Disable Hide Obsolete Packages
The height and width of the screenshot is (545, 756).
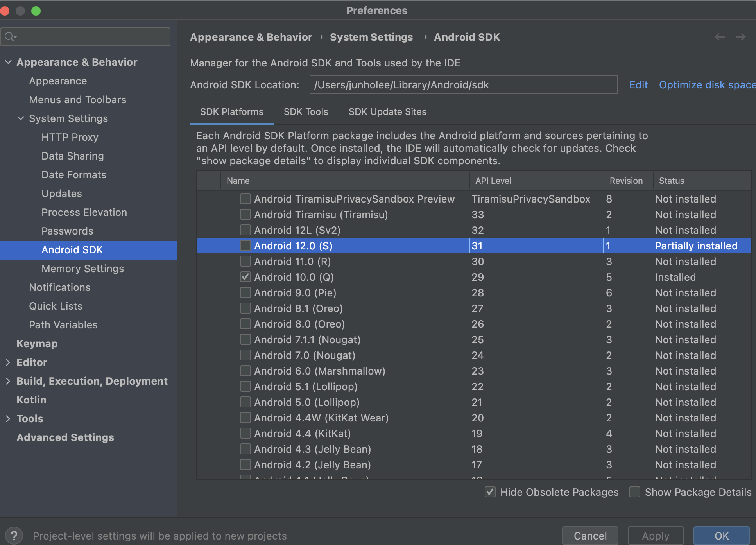(x=490, y=492)
